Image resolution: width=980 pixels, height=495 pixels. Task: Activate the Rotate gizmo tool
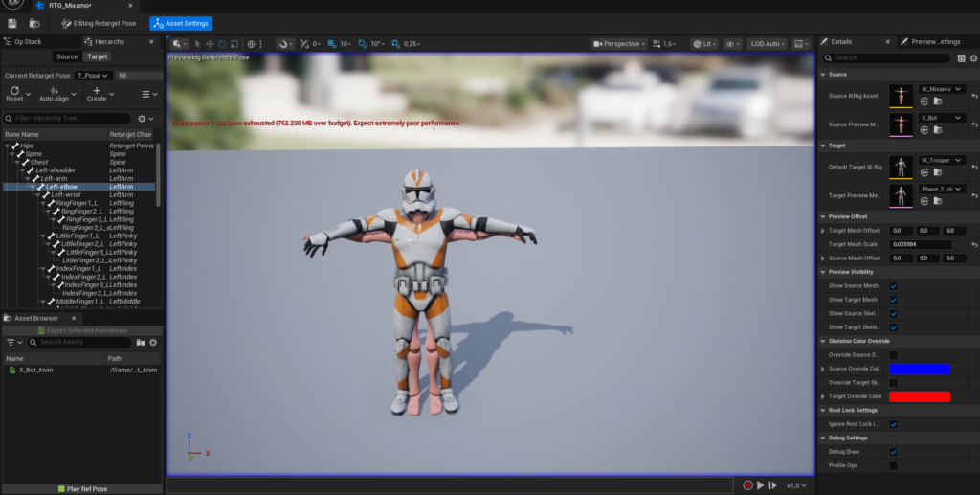(222, 44)
